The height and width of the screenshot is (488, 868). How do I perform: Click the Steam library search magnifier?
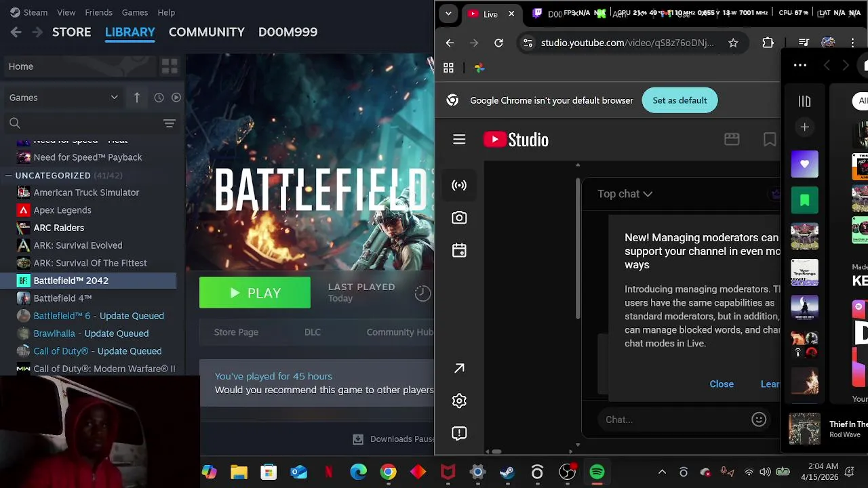[15, 123]
